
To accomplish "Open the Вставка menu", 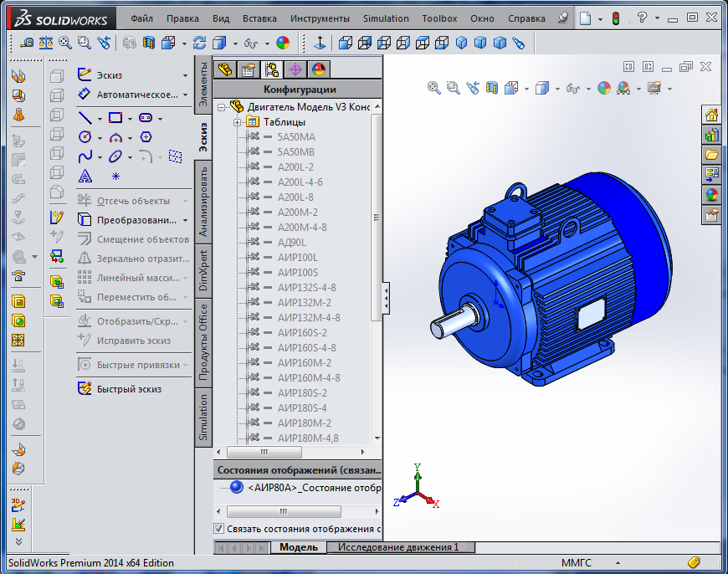I will tap(259, 18).
